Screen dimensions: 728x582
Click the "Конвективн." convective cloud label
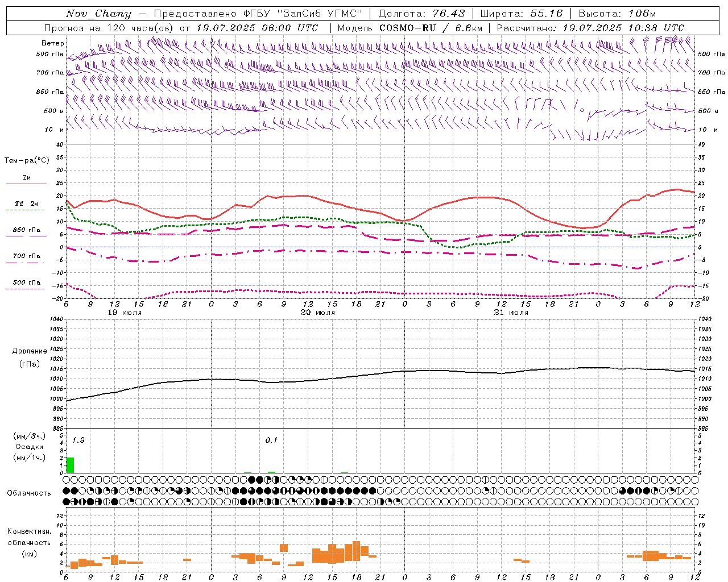click(29, 531)
